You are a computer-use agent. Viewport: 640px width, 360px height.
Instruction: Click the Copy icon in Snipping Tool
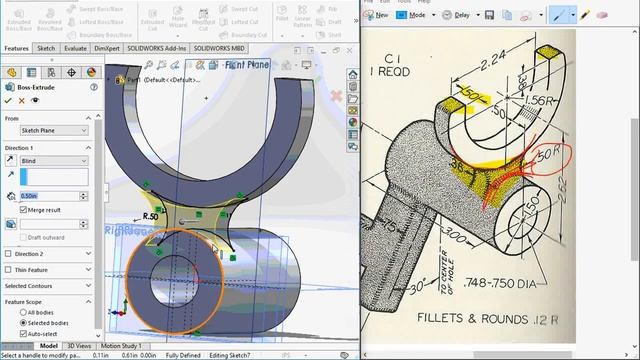(507, 15)
